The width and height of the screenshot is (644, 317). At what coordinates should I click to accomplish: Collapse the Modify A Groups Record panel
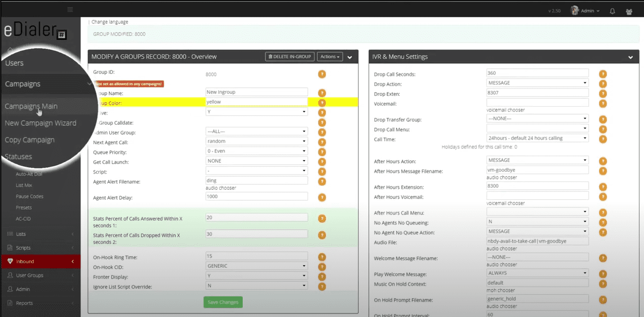coord(350,57)
